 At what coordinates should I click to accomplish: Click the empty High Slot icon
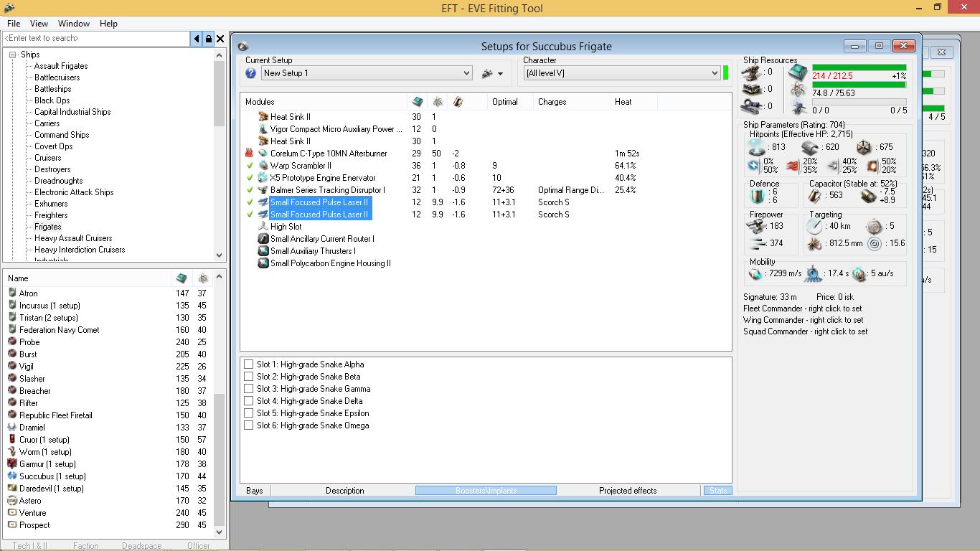coord(263,227)
